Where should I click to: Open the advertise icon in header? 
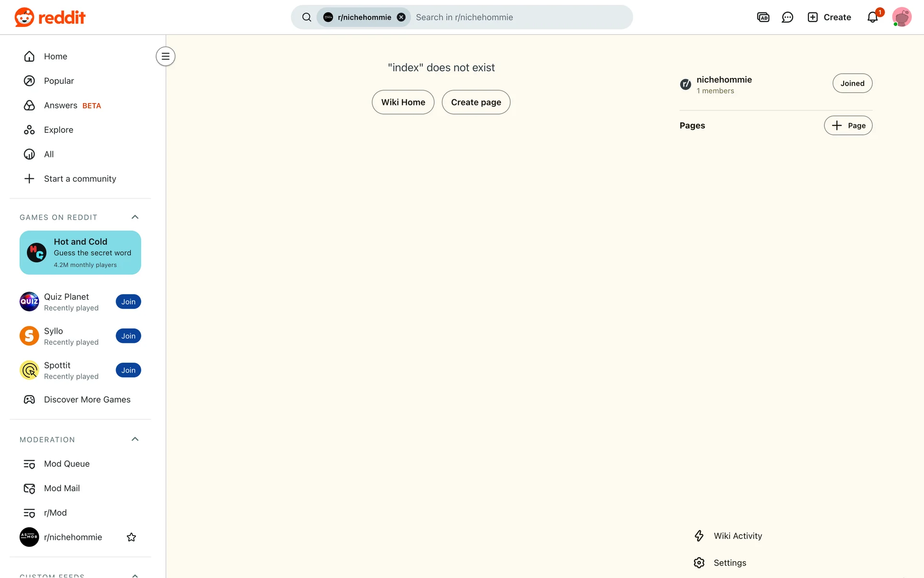click(x=763, y=17)
